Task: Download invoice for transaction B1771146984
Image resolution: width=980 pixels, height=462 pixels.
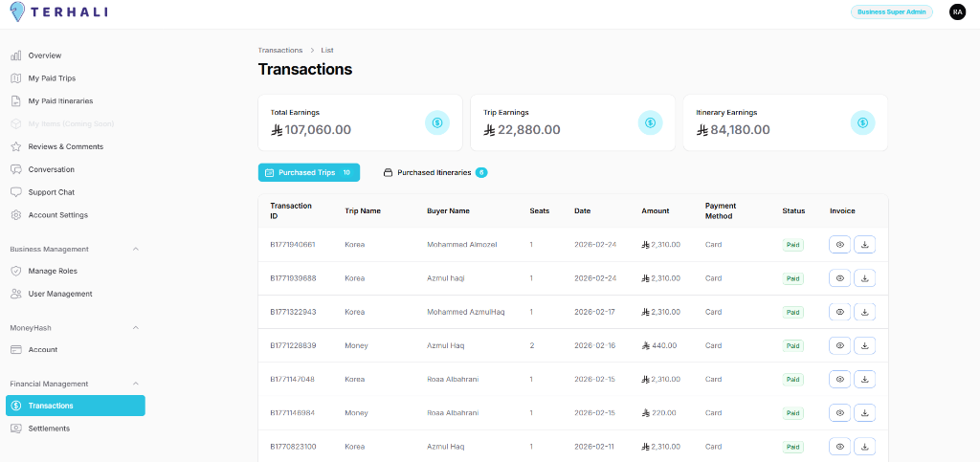Action: pos(865,412)
